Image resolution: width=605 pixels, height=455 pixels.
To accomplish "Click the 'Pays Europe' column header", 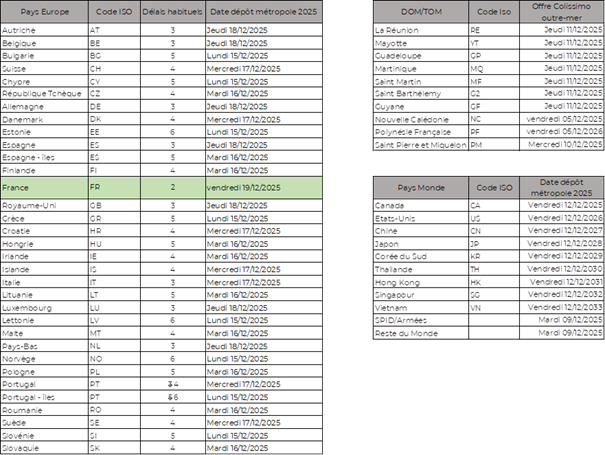I will tap(44, 12).
